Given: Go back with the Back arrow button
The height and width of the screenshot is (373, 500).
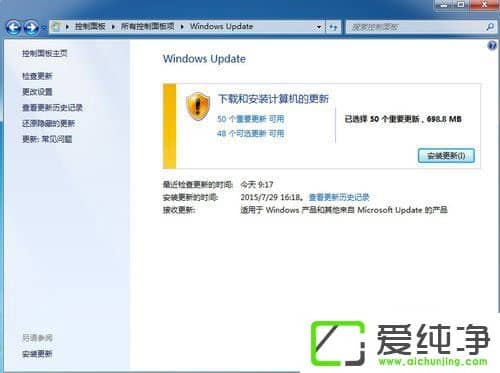Looking at the screenshot, I should [14, 27].
